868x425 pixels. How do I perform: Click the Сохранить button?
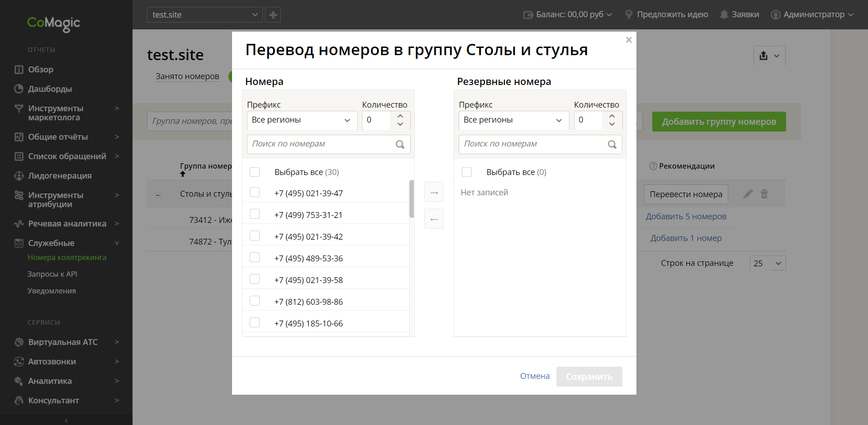(589, 377)
